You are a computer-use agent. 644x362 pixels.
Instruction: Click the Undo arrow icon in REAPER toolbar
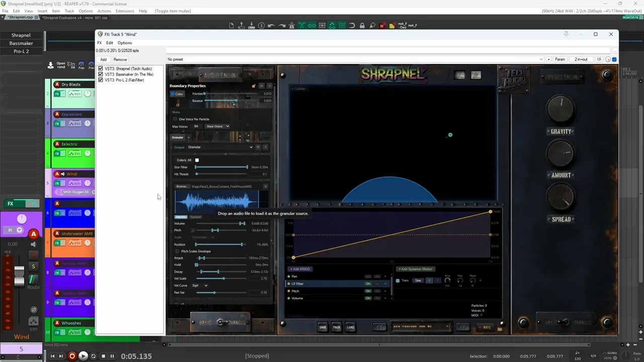coord(271,26)
